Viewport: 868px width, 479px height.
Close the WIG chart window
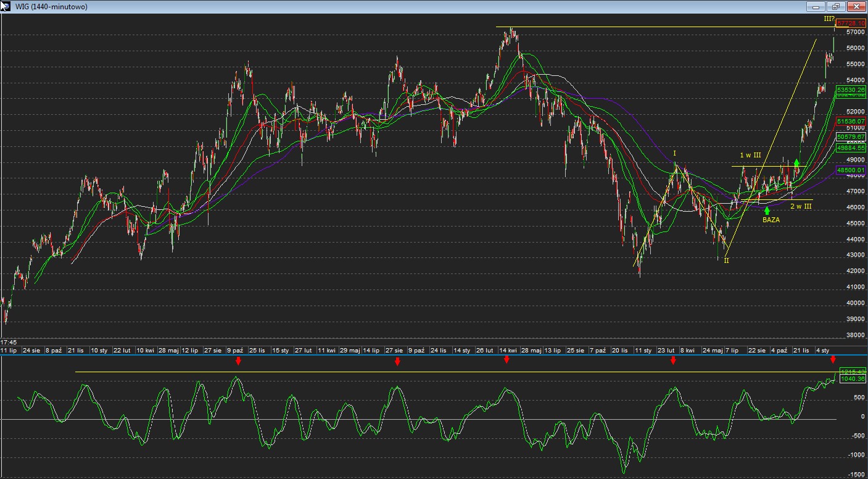click(x=856, y=6)
